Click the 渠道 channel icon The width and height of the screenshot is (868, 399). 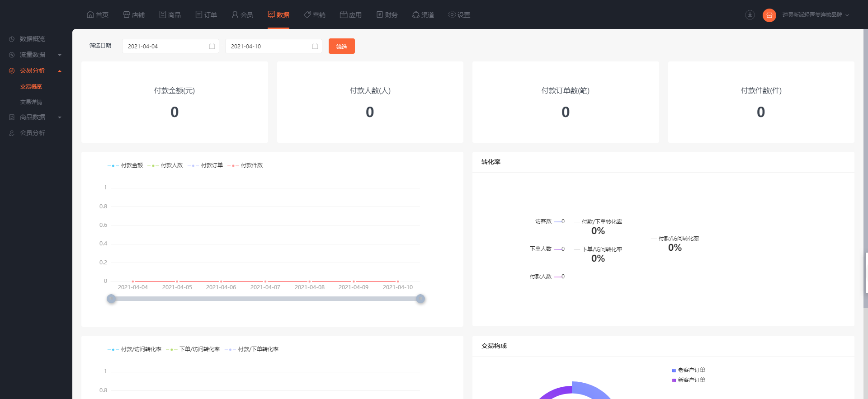tap(415, 14)
